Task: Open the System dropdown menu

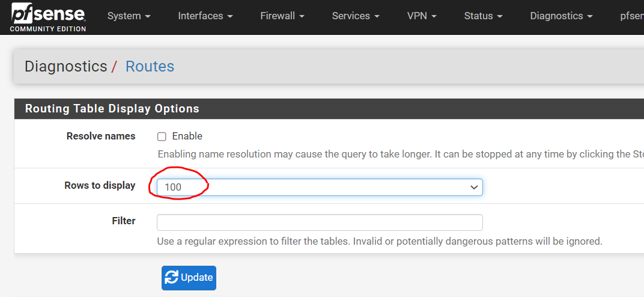Action: tap(129, 16)
